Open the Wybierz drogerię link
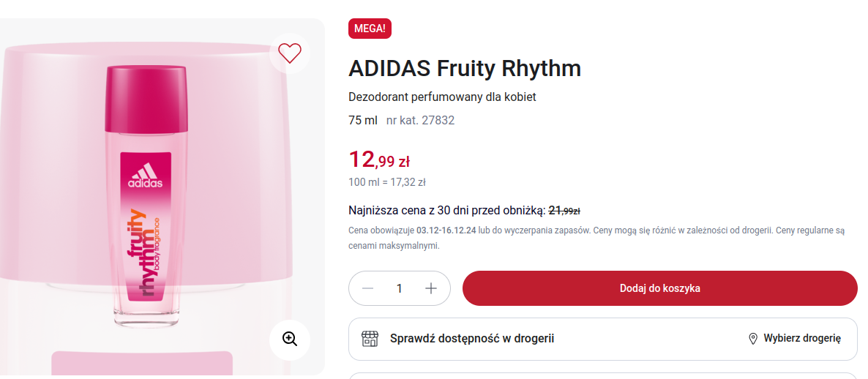Viewport: 868px width, 379px height. coord(802,339)
